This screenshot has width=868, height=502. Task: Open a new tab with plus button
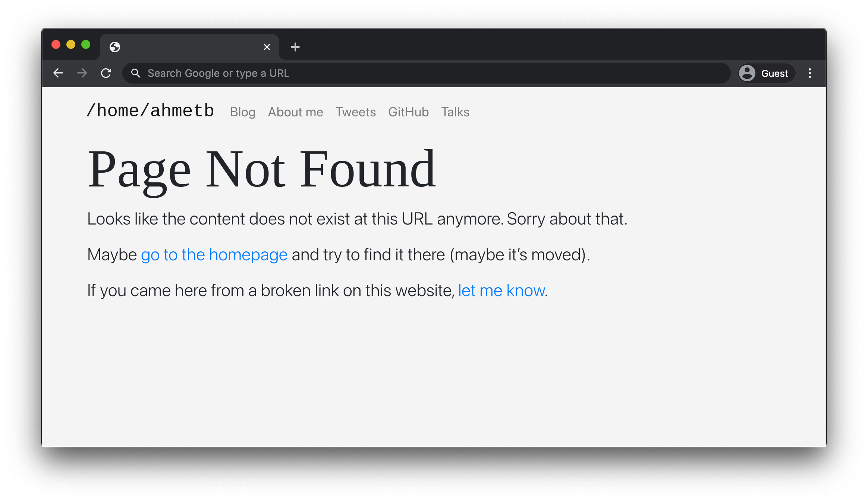(295, 47)
